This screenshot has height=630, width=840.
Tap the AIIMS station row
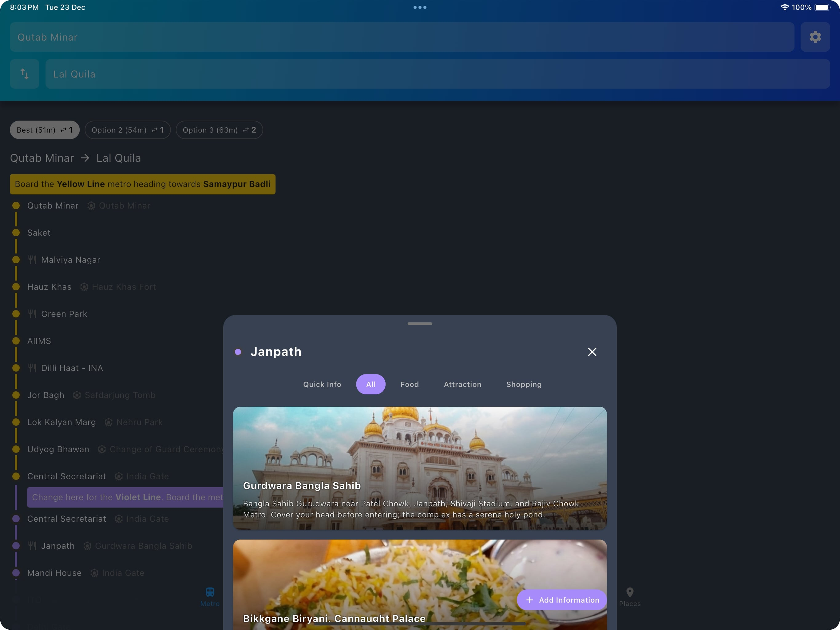point(39,341)
